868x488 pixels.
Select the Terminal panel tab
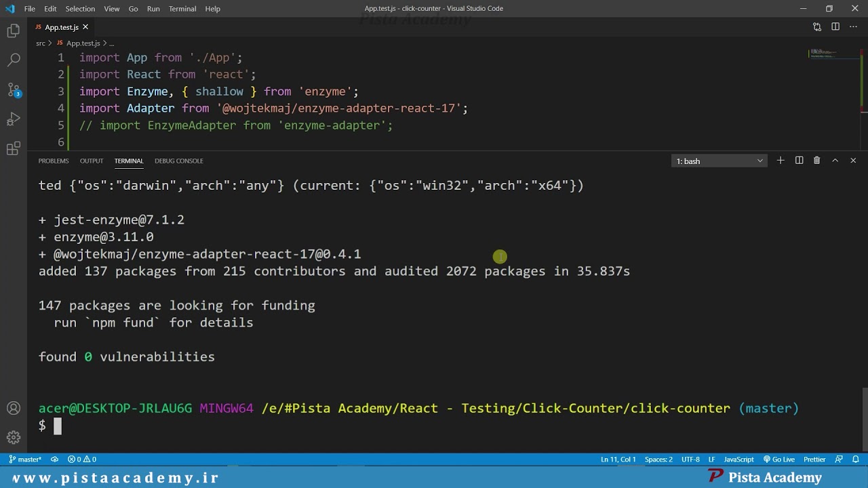pyautogui.click(x=129, y=161)
